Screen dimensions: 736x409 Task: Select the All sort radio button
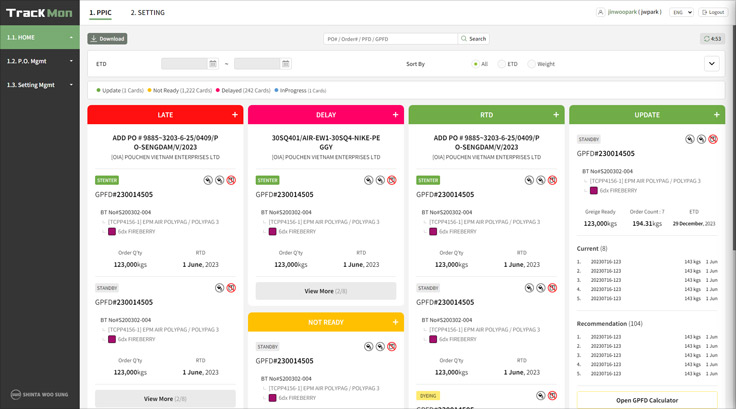[x=475, y=64]
